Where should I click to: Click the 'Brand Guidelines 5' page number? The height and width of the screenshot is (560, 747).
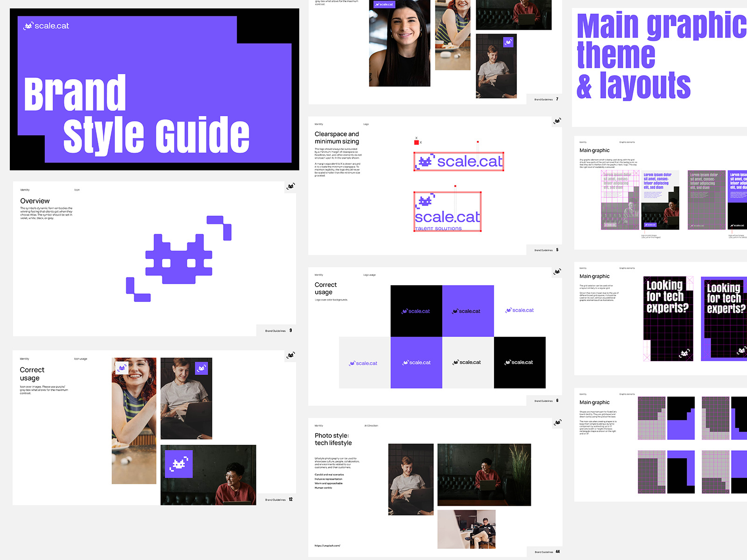[546, 250]
